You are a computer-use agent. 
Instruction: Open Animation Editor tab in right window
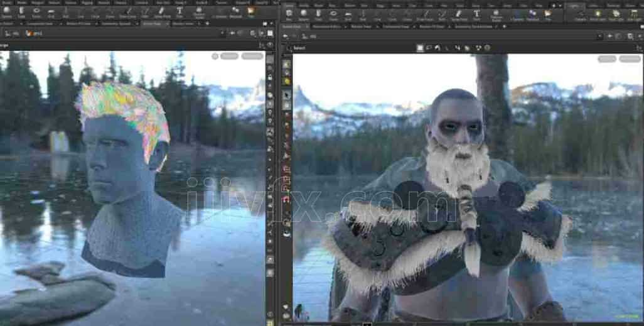tap(328, 26)
